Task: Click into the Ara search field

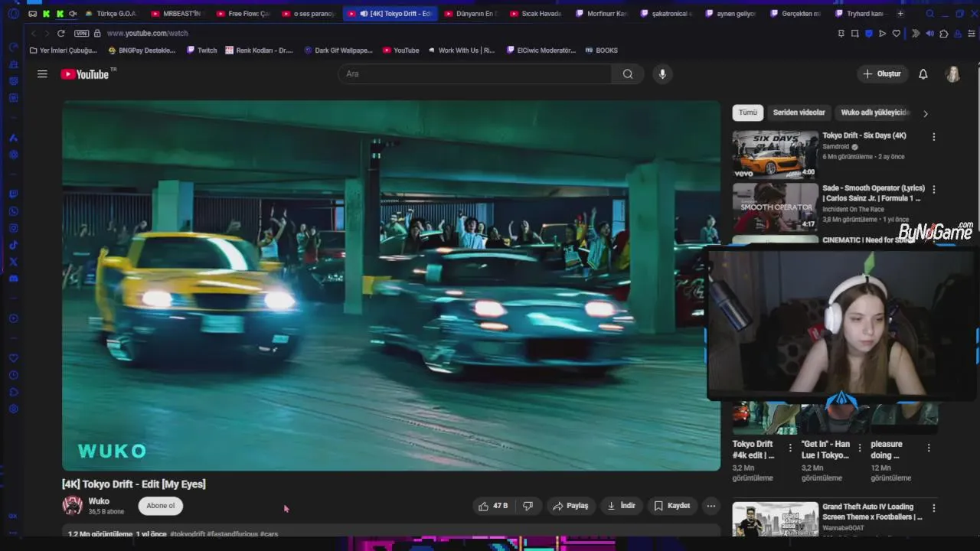Action: point(475,74)
